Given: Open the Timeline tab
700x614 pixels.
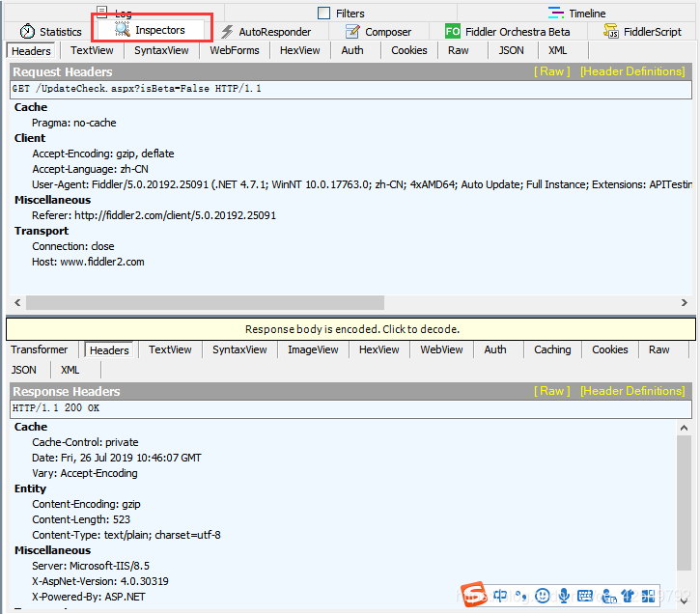Looking at the screenshot, I should click(576, 14).
